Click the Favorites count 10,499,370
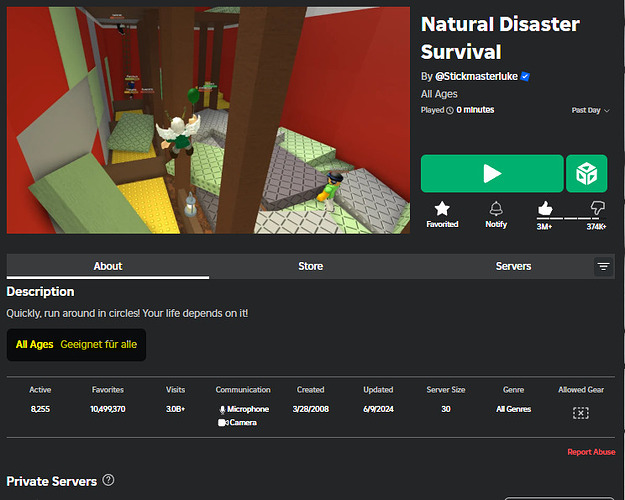 pos(108,409)
